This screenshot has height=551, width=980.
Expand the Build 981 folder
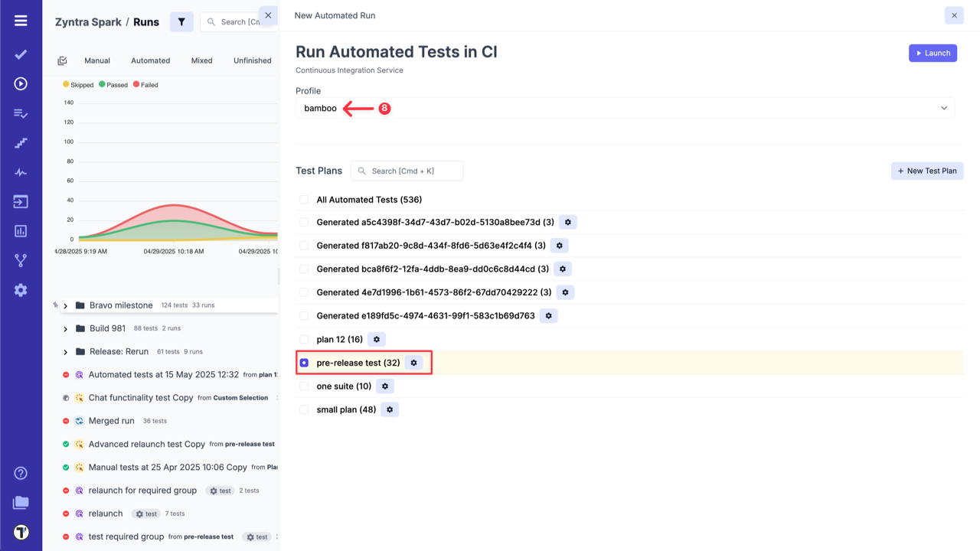(66, 328)
